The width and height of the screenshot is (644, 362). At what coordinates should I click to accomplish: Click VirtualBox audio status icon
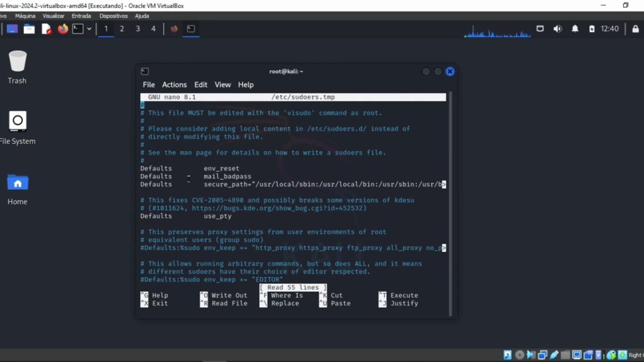pos(531,355)
